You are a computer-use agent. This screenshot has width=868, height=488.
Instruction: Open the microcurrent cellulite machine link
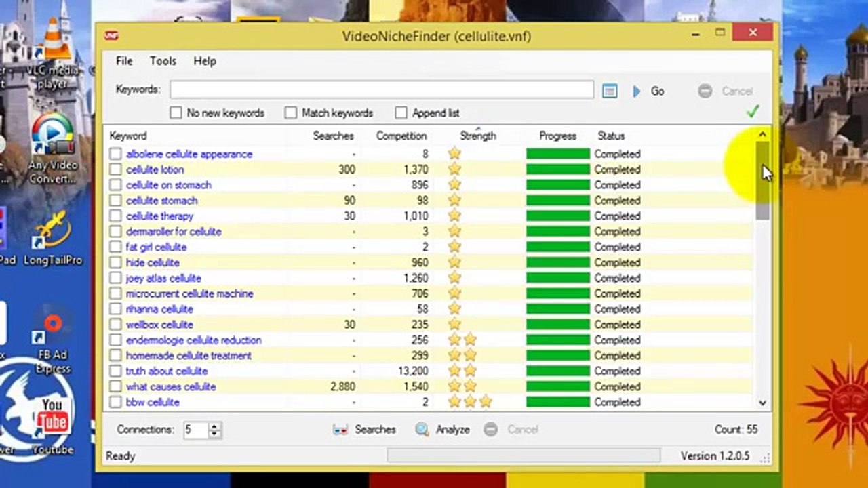(x=189, y=293)
